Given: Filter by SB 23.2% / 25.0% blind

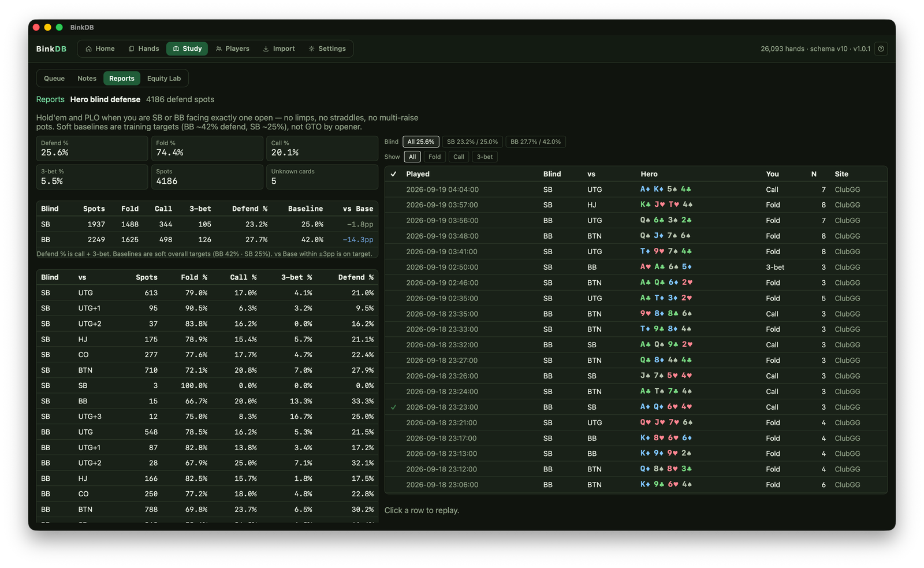Looking at the screenshot, I should pyautogui.click(x=472, y=142).
